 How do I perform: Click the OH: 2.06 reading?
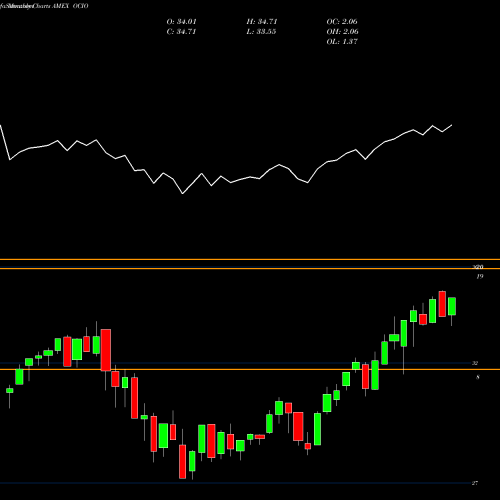pyautogui.click(x=342, y=32)
